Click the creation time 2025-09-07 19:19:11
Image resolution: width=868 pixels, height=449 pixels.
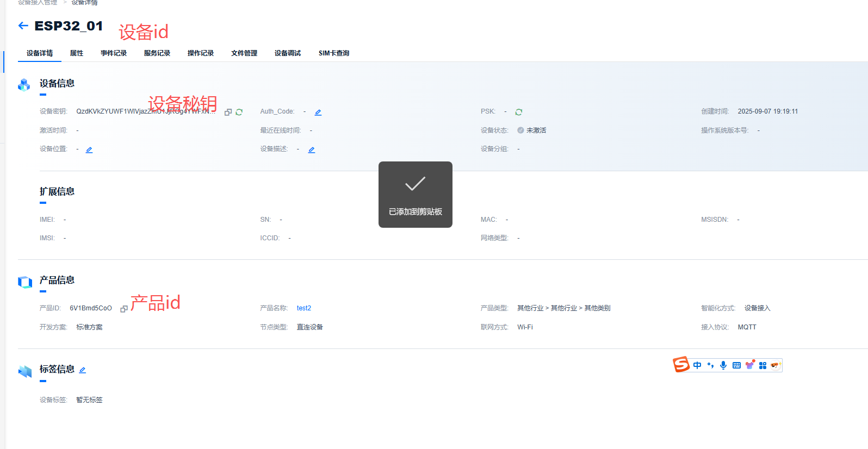(768, 111)
